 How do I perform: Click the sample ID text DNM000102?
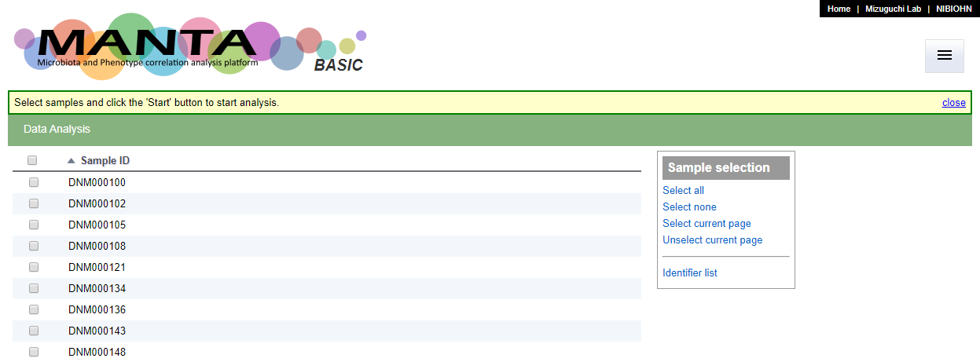point(97,203)
